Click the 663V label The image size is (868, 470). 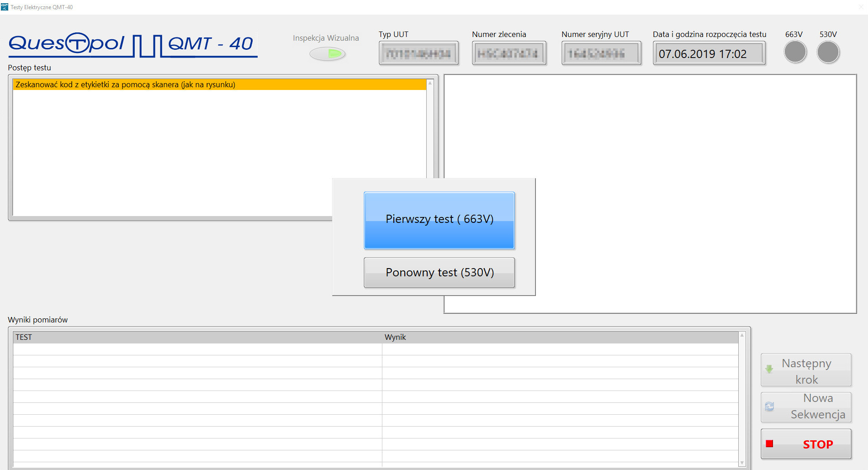click(x=794, y=34)
